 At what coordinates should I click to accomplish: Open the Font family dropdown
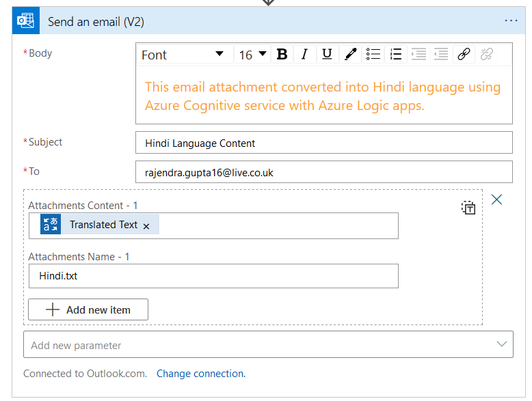[x=183, y=55]
